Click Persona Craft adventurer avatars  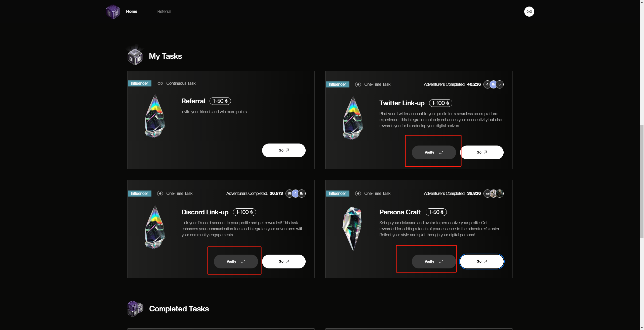(x=494, y=194)
